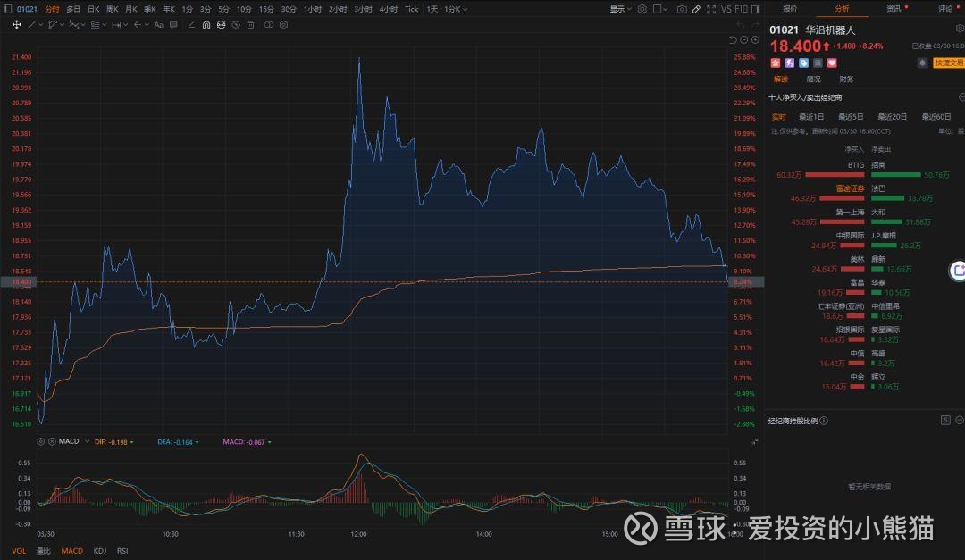Open the 资讯 news tab
This screenshot has width=965, height=560.
click(893, 9)
